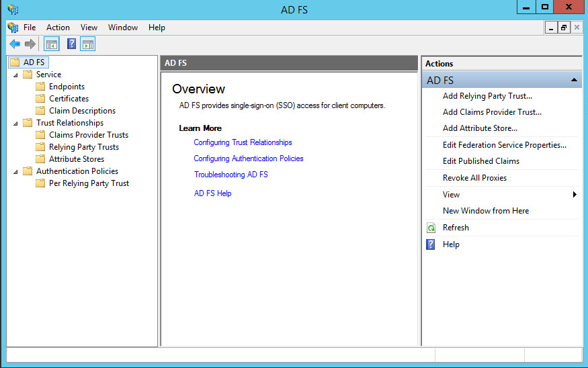Screen dimensions: 588x368
Task: Select Endpoints in the console tree
Action: pyautogui.click(x=67, y=87)
